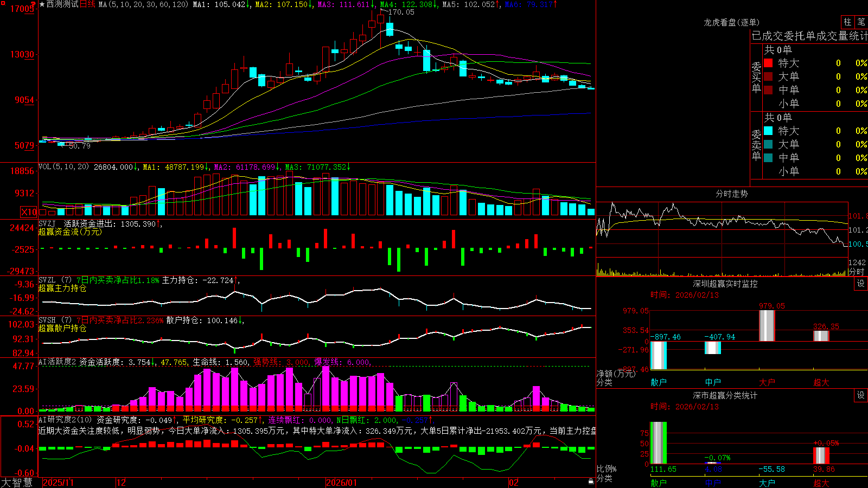Click 超赢主力持仓 label
This screenshot has height=488, width=868.
click(x=62, y=288)
